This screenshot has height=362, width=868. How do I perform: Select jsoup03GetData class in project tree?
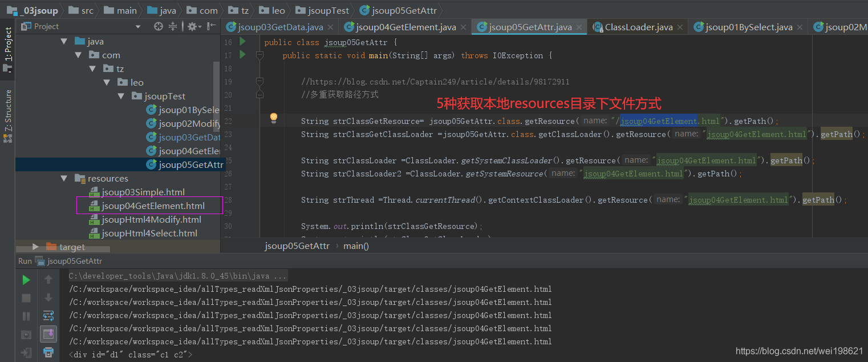182,137
